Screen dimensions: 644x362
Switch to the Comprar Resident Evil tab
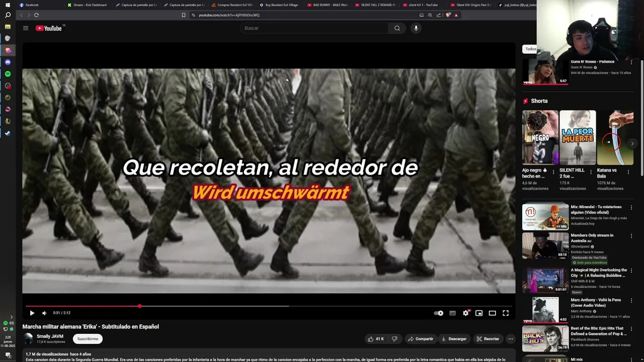pyautogui.click(x=232, y=5)
